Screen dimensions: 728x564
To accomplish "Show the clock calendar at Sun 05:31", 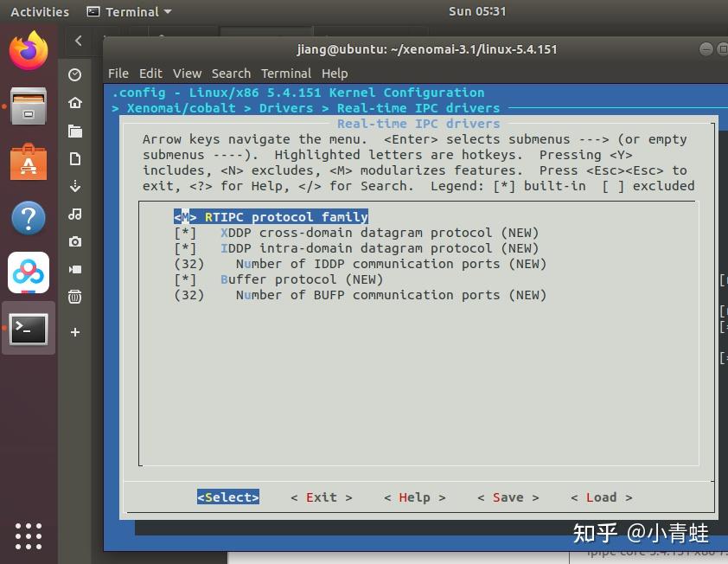I will (476, 11).
